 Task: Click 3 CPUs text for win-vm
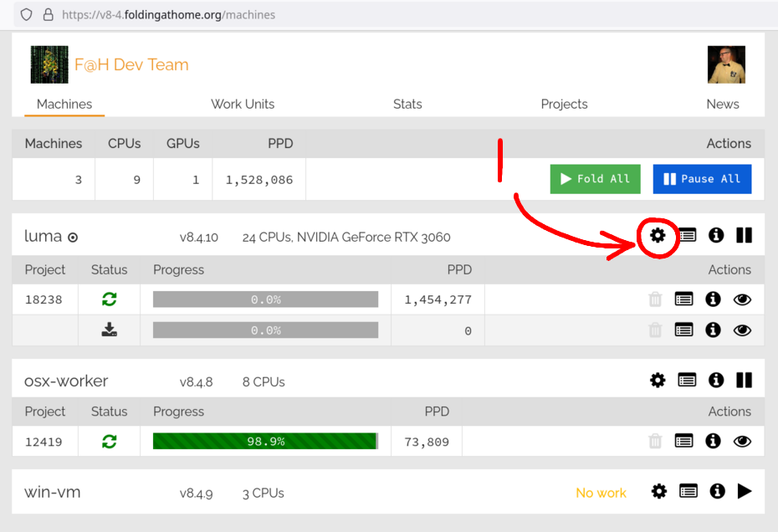point(263,494)
